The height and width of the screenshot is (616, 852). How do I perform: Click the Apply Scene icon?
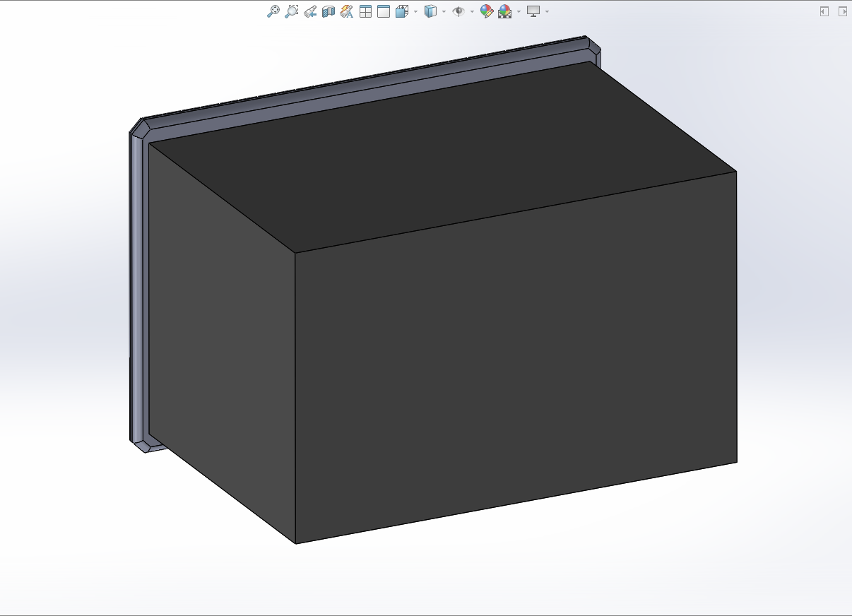504,11
